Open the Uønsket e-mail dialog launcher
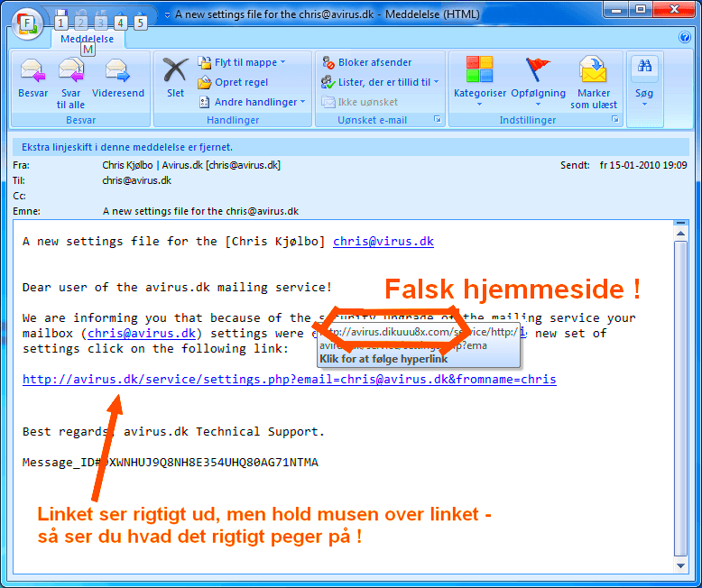 pos(438,120)
